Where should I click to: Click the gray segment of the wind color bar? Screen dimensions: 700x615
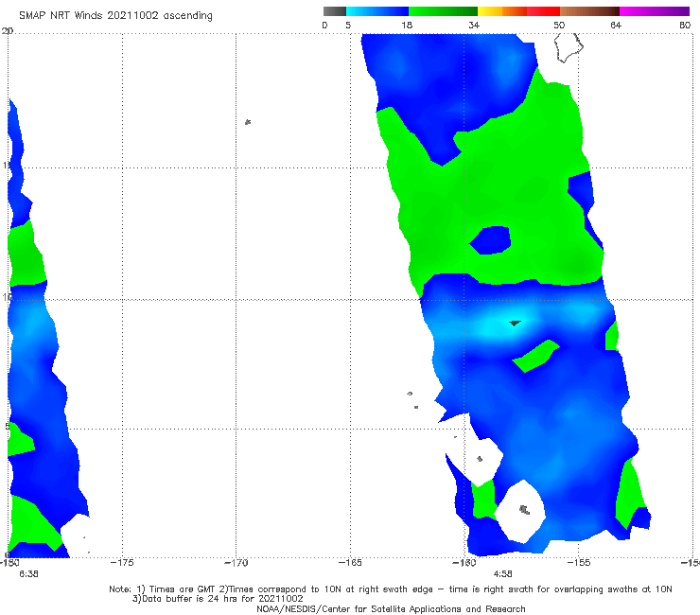(335, 11)
